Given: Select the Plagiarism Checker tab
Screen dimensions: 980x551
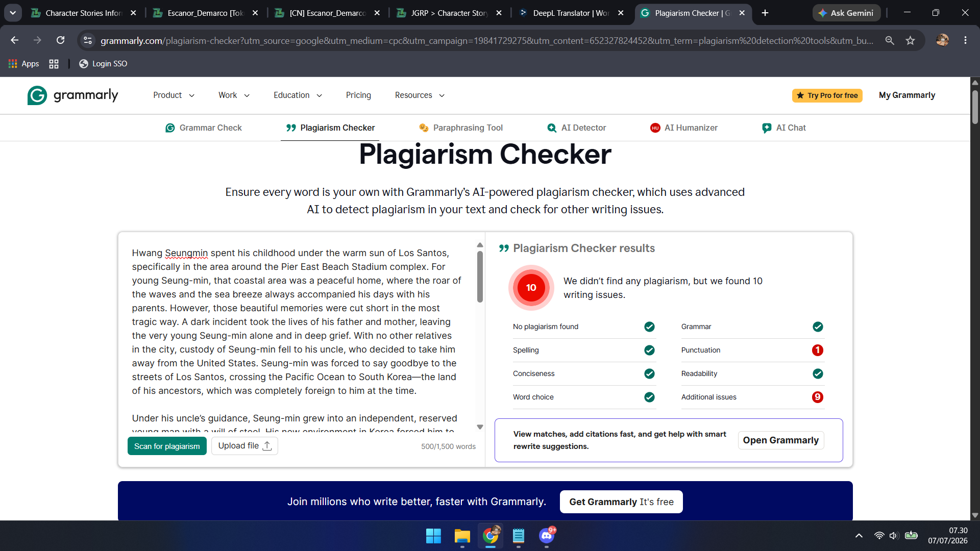Looking at the screenshot, I should [x=330, y=128].
